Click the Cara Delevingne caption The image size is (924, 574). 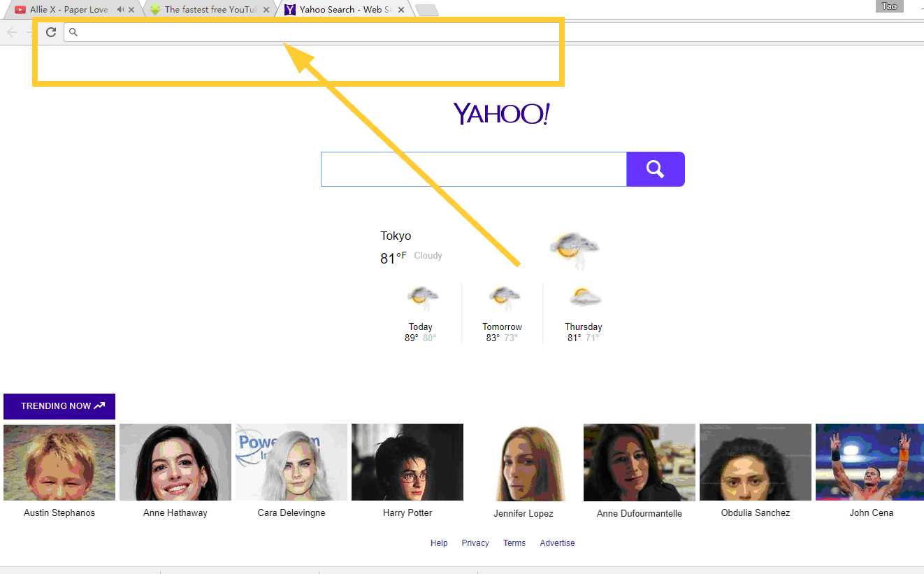tap(291, 513)
